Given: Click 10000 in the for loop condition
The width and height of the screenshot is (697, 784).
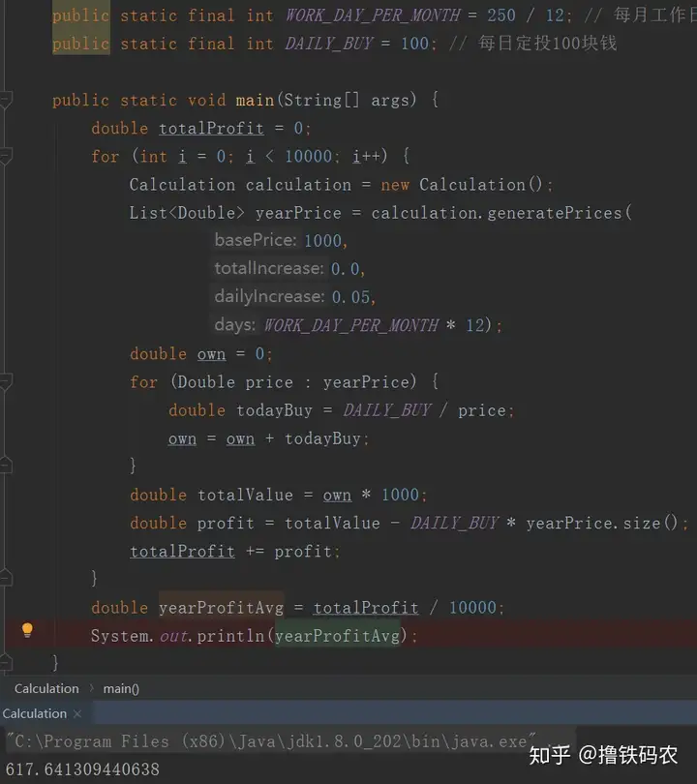Looking at the screenshot, I should (308, 157).
